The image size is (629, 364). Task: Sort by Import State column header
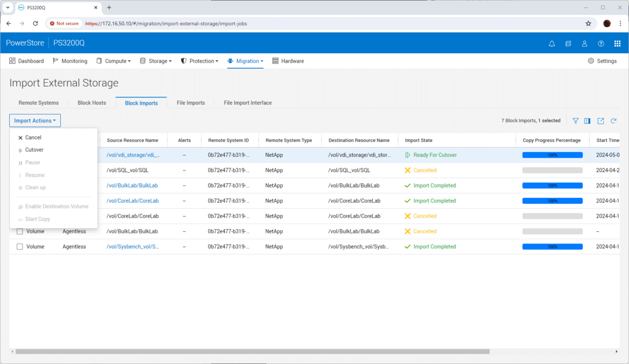click(418, 140)
